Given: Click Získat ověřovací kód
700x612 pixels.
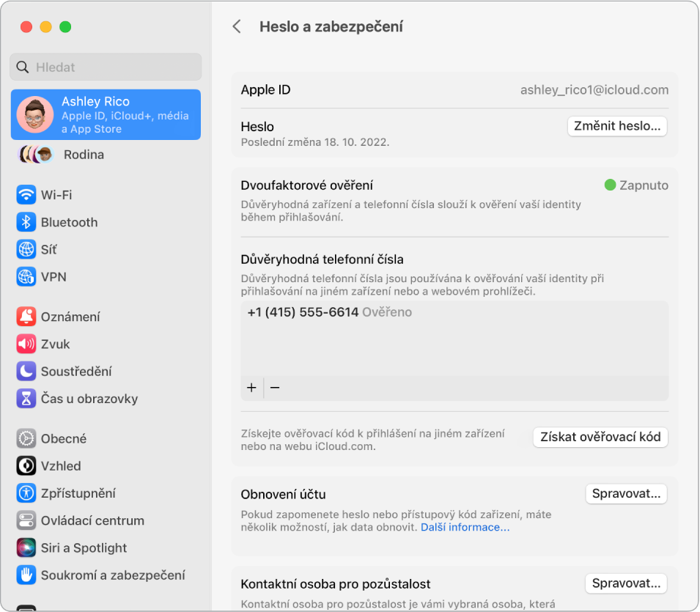Looking at the screenshot, I should 600,437.
